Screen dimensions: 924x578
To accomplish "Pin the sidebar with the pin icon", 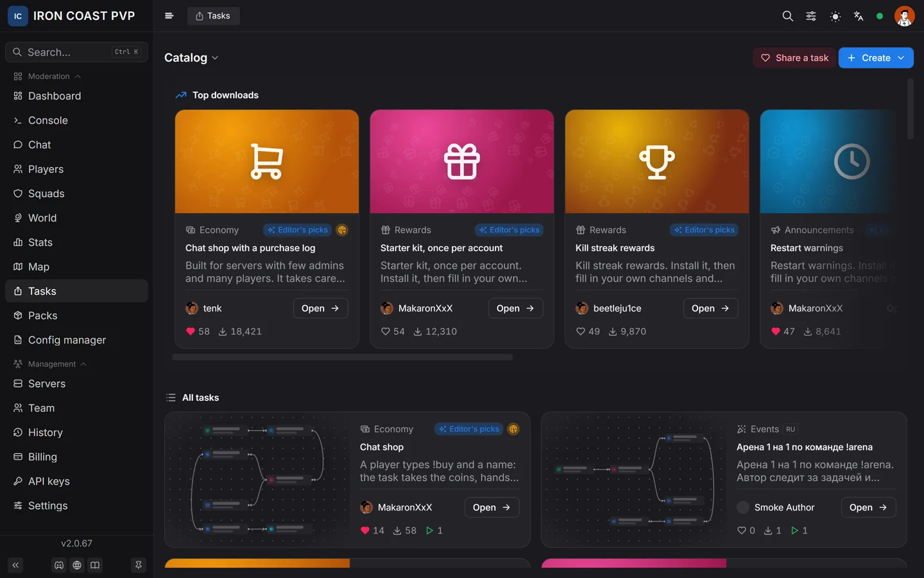I will (139, 565).
